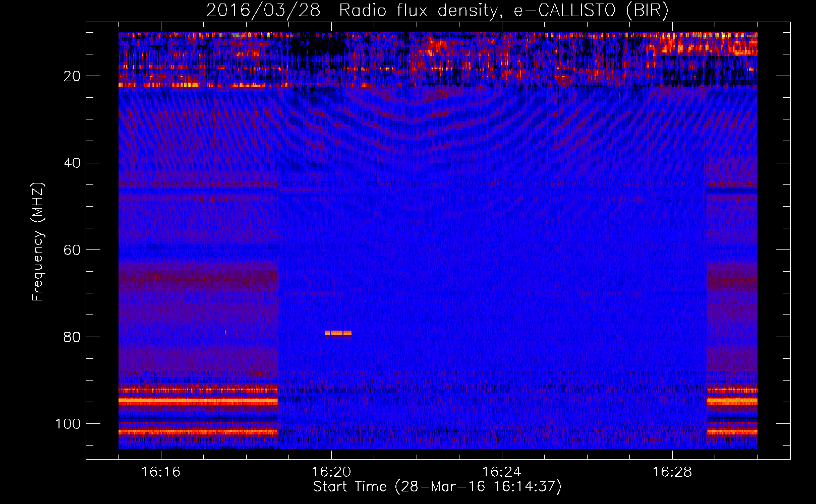
Task: Click the 100 MHz frequency tick label
Action: 68,424
